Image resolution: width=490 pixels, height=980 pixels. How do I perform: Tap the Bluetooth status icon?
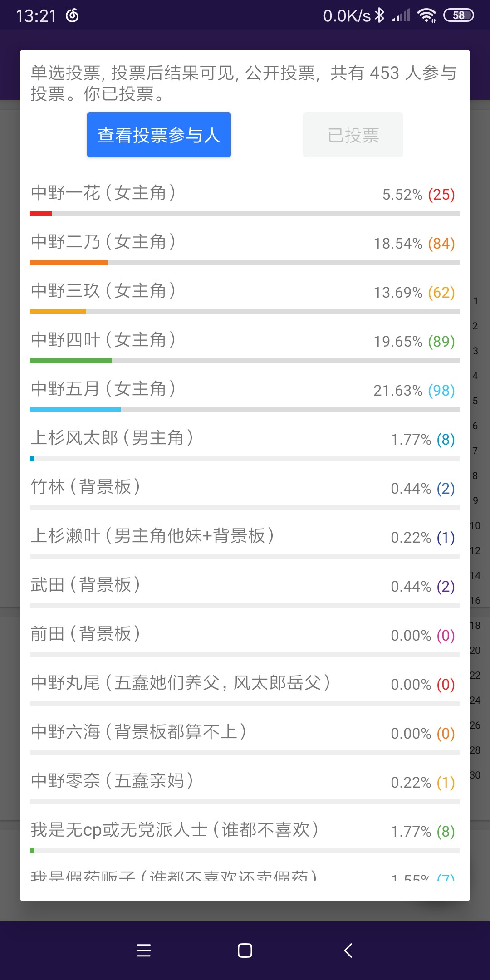380,15
